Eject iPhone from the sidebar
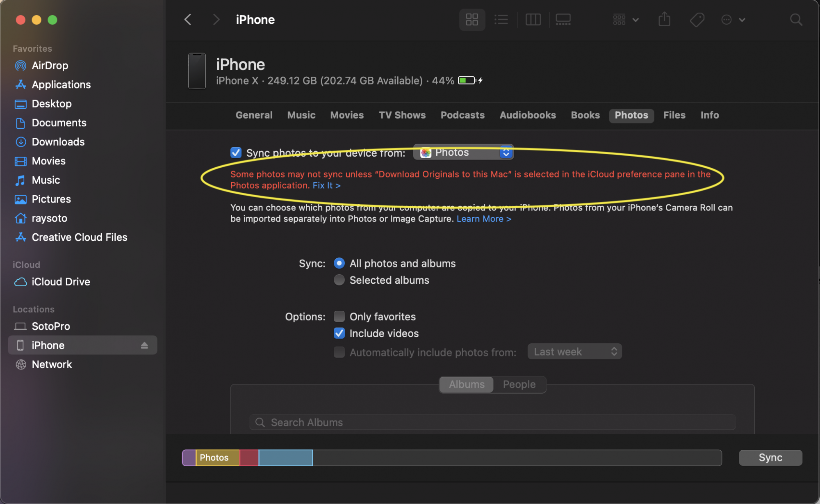This screenshot has width=820, height=504. click(x=144, y=345)
